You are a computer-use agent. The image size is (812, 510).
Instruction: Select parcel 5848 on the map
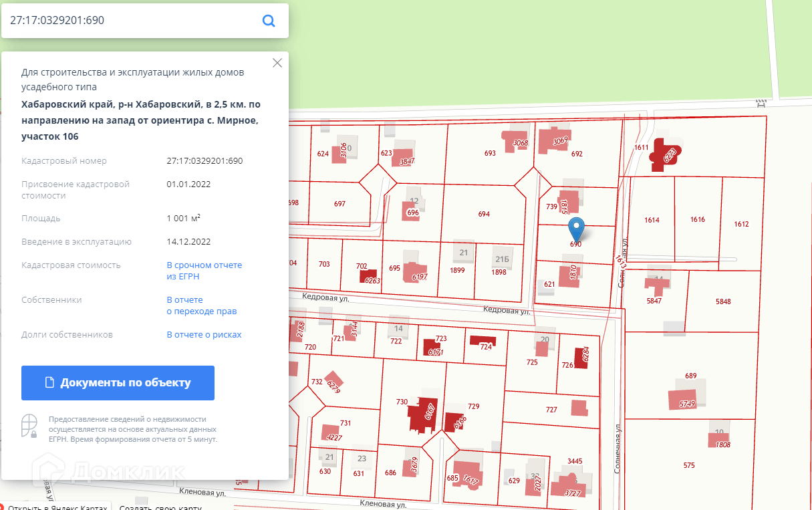point(723,302)
